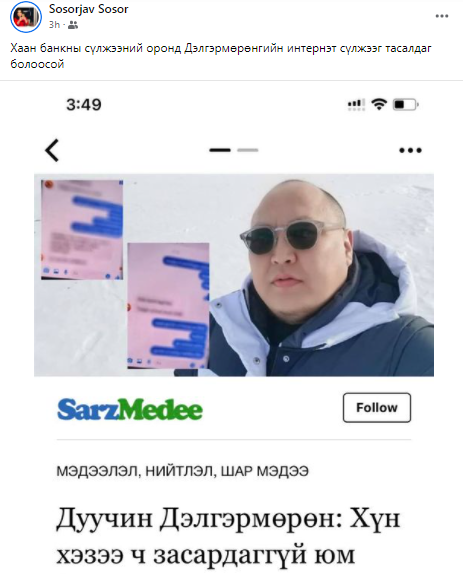Tap the back chevron arrow

click(x=52, y=150)
